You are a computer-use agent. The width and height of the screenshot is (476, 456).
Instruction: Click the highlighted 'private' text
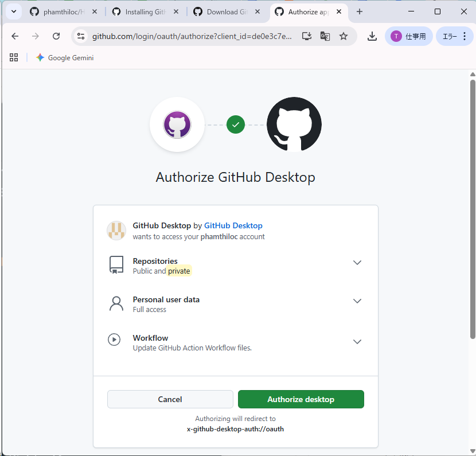pyautogui.click(x=179, y=271)
